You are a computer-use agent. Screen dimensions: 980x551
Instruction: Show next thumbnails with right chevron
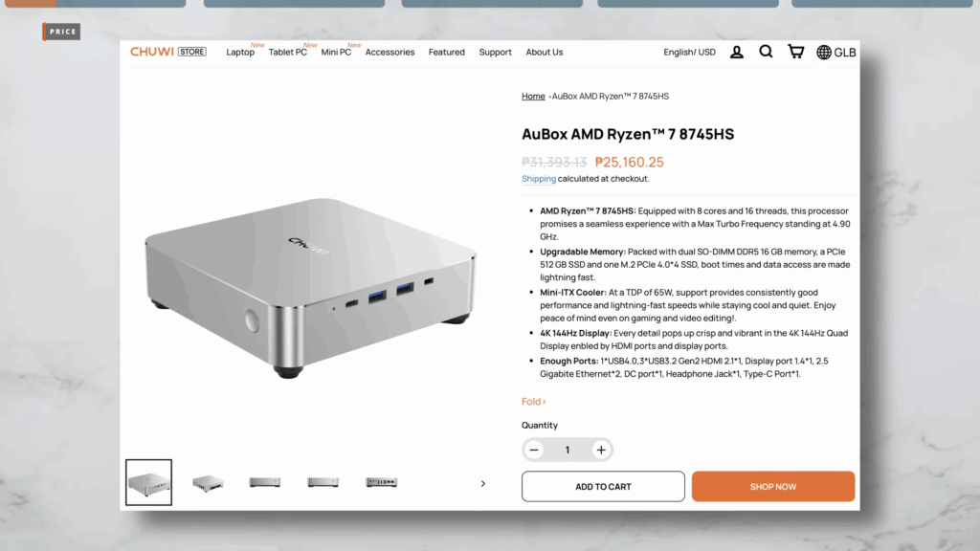coord(483,483)
